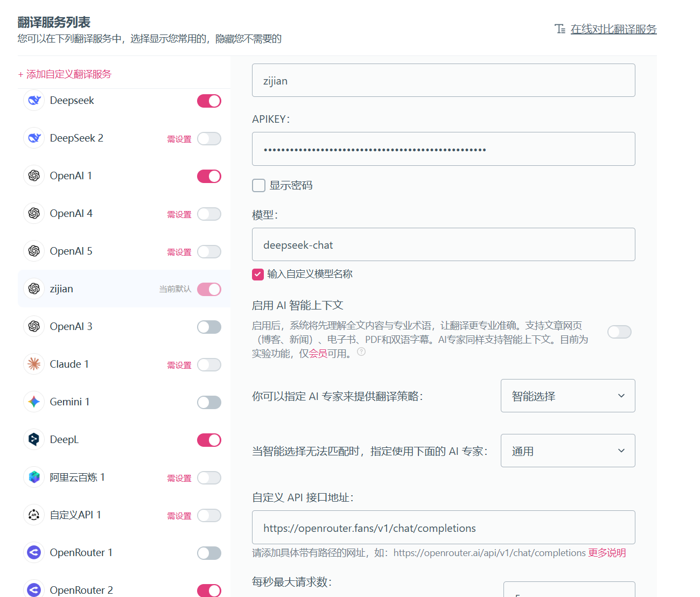
Task: Select the Gemini 1 service name
Action: click(x=69, y=402)
